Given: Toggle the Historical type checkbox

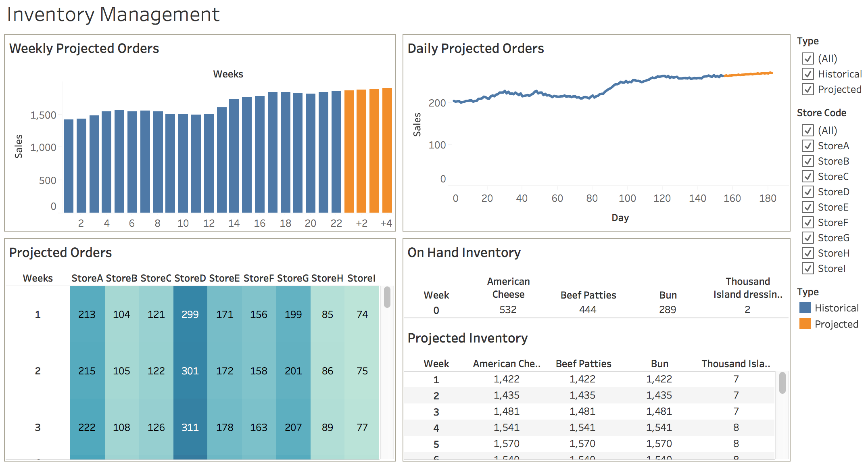Looking at the screenshot, I should [x=808, y=74].
